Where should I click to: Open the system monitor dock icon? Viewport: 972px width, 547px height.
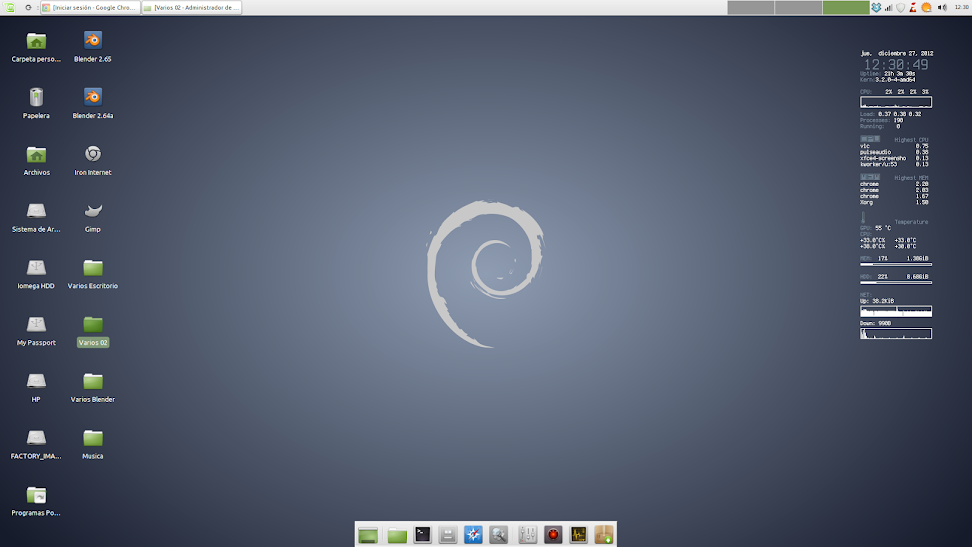[x=578, y=535]
